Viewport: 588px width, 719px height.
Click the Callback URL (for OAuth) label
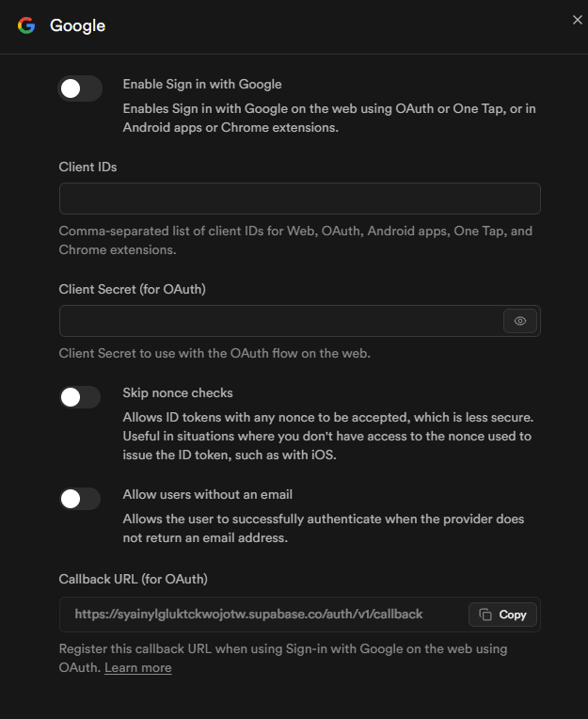click(133, 578)
